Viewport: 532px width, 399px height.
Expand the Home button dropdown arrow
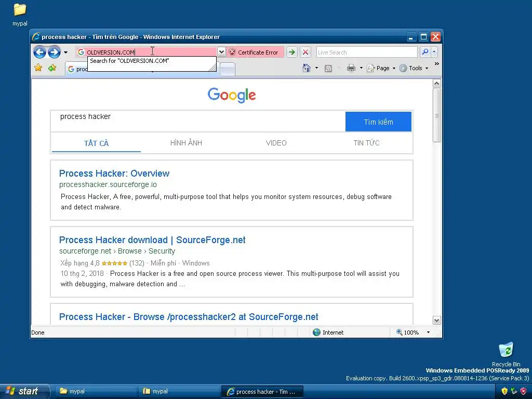click(x=316, y=68)
